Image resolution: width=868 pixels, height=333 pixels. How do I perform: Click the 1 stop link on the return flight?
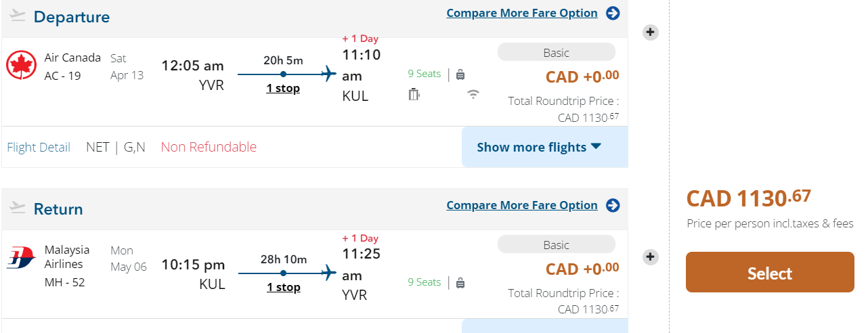(283, 288)
